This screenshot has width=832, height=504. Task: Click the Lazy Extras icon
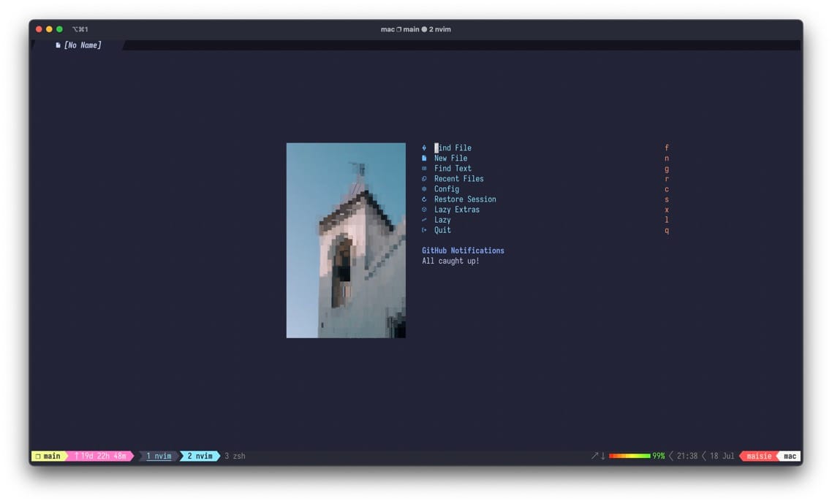tap(424, 210)
